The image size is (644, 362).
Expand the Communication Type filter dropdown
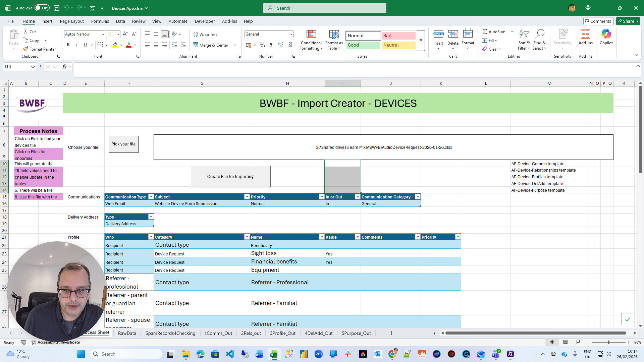click(151, 197)
